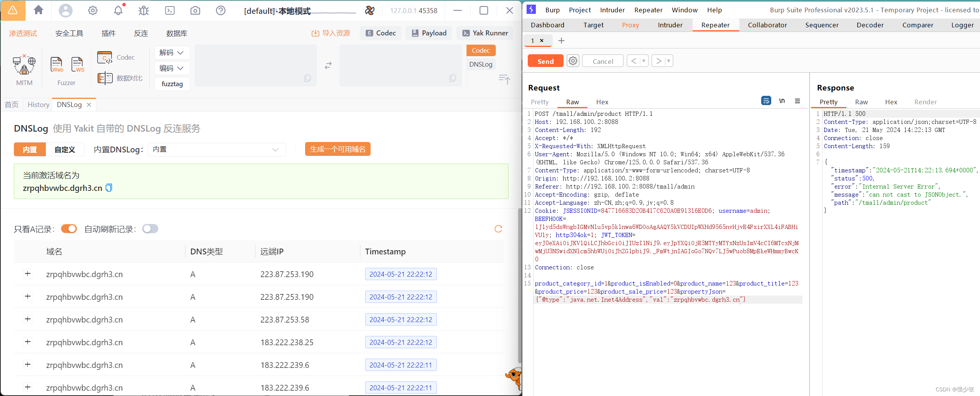Click the camera screenshot icon
The image size is (980, 396).
195,10
